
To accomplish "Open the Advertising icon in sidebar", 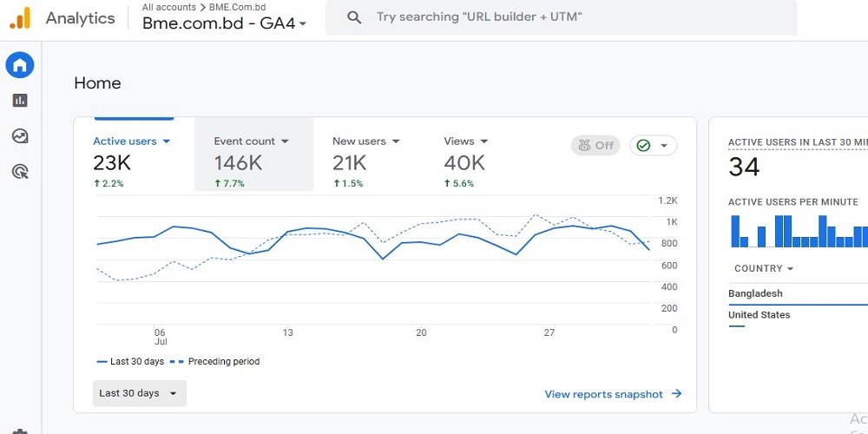I will coord(20,172).
